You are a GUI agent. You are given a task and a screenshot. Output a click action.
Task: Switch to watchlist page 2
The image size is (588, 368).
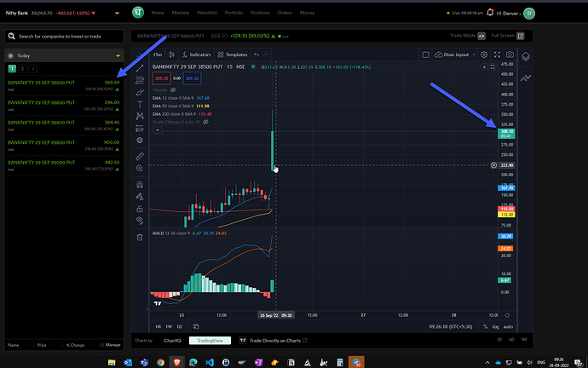[x=22, y=69]
